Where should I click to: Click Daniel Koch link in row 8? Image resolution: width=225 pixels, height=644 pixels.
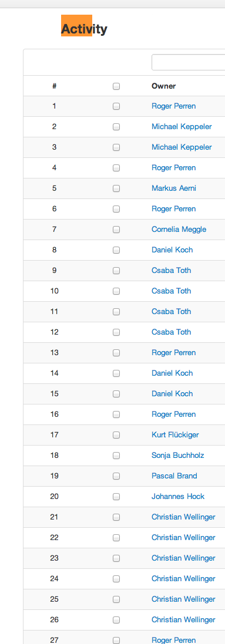coord(172,249)
